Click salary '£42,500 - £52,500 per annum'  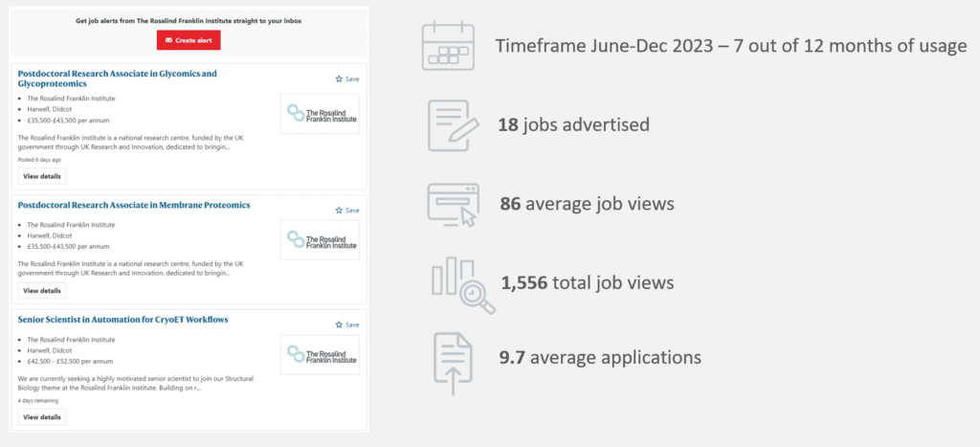coord(70,362)
